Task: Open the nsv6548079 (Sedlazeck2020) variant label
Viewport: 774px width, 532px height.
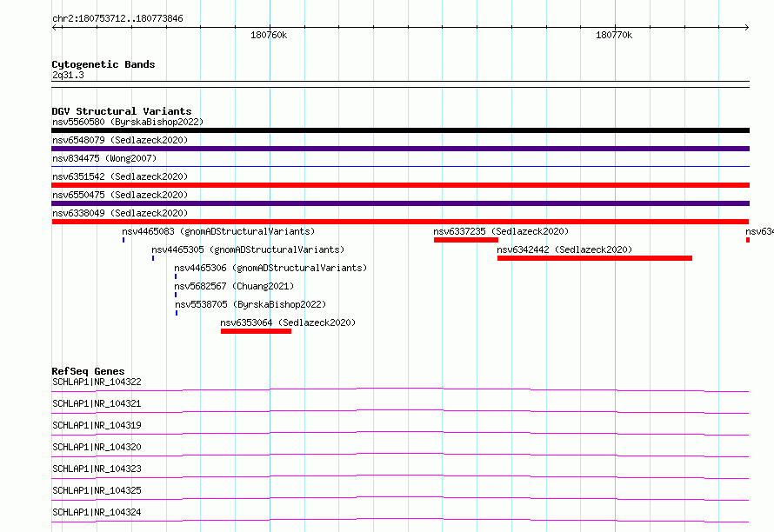Action: [x=120, y=140]
